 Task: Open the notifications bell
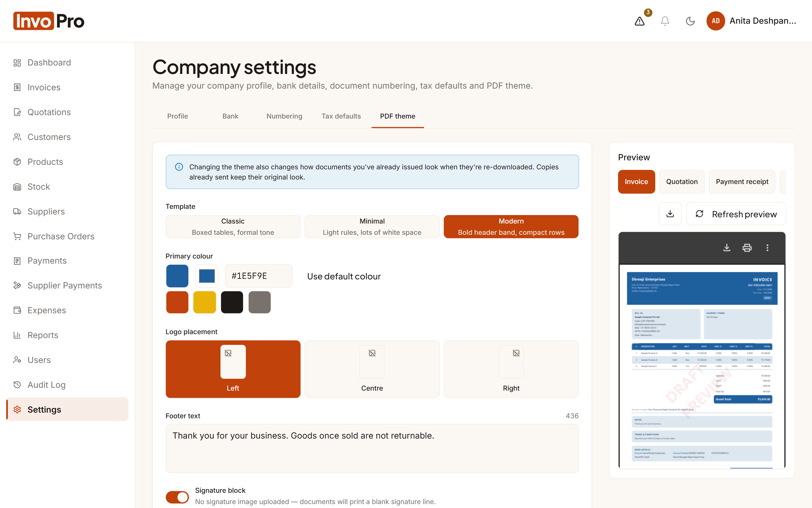point(665,21)
